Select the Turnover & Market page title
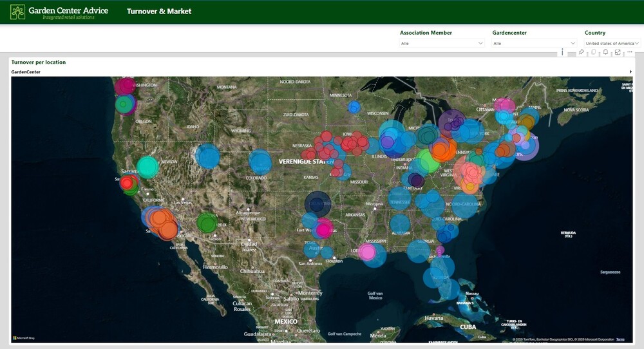 click(x=159, y=12)
